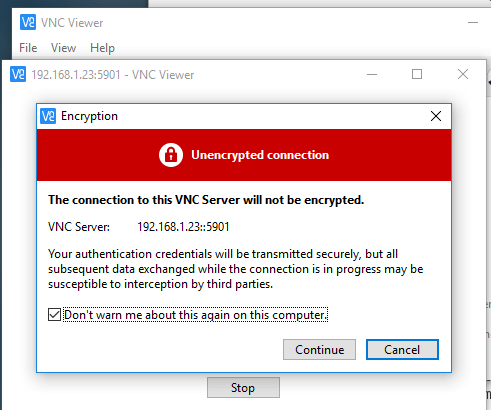Viewport: 491px width, 410px height.
Task: Click the VNC Server address 192.168.1.23::5901
Action: 183,227
